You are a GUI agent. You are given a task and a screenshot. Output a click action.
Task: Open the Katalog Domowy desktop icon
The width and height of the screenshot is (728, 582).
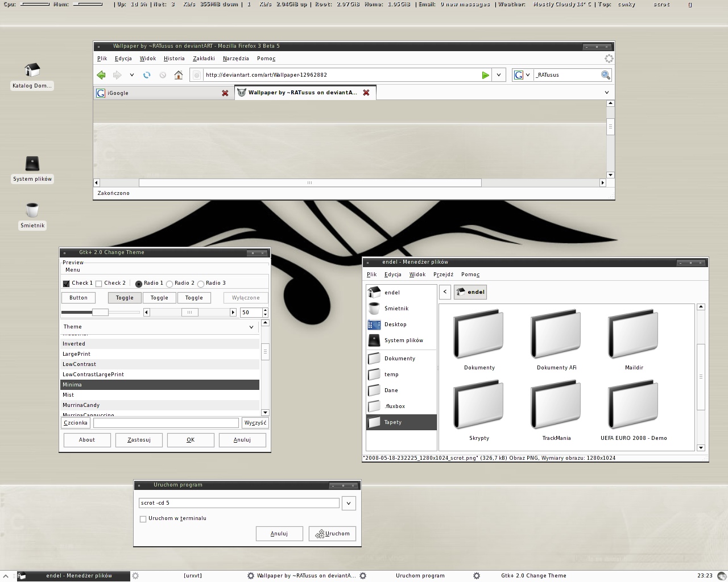[32, 76]
